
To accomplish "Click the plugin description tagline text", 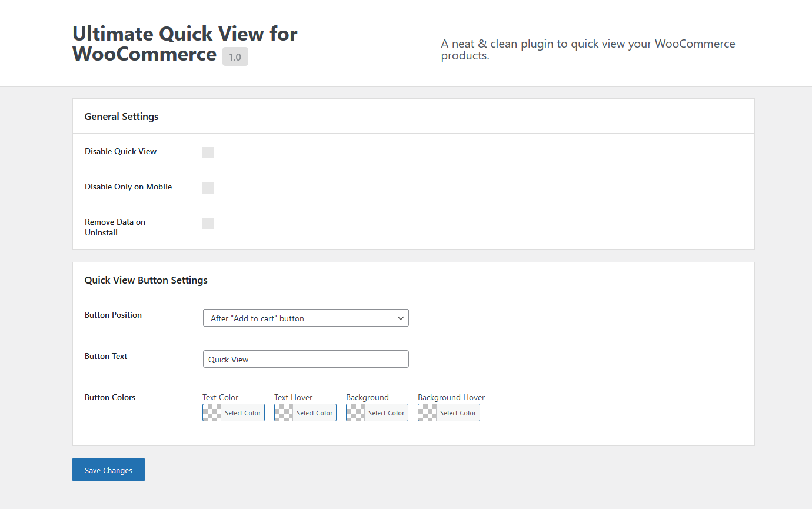I will [588, 49].
